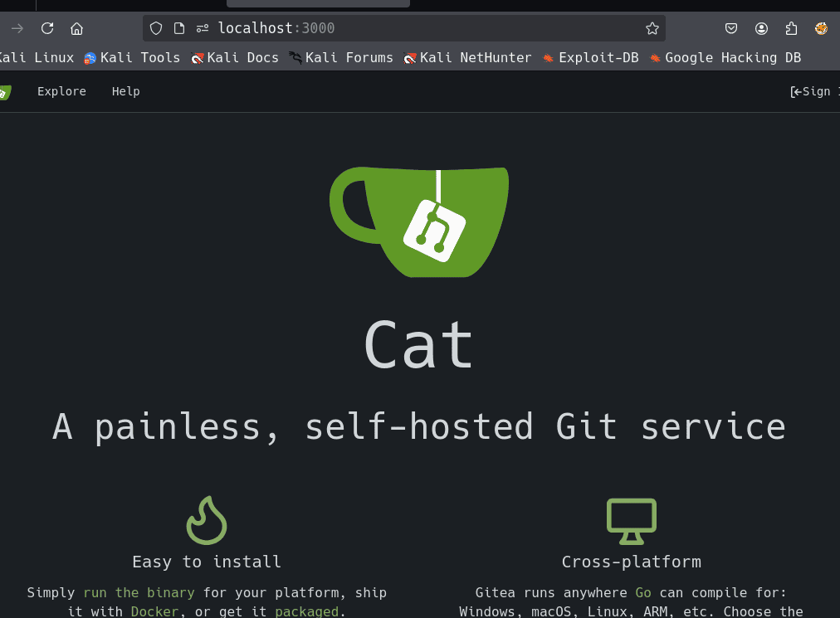Open the Explore menu item

(61, 91)
